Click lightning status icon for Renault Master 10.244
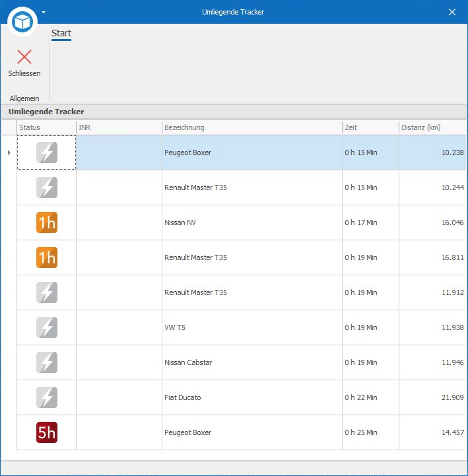 coord(47,187)
